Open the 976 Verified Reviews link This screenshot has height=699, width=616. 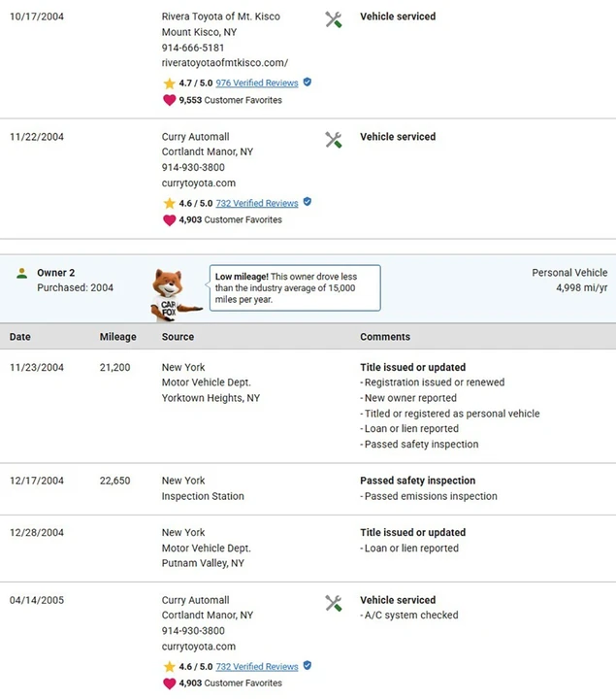[x=257, y=83]
